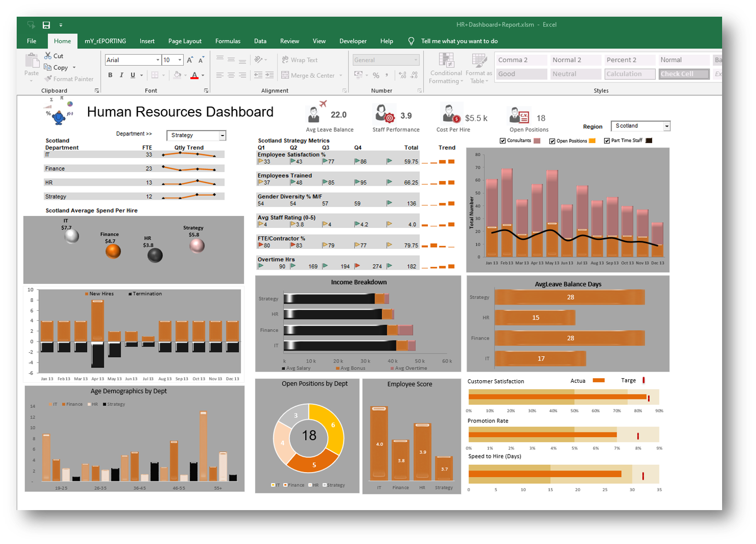Disable the Part Time Staff checkbox
Viewport: 756px width, 544px height.
pyautogui.click(x=607, y=141)
